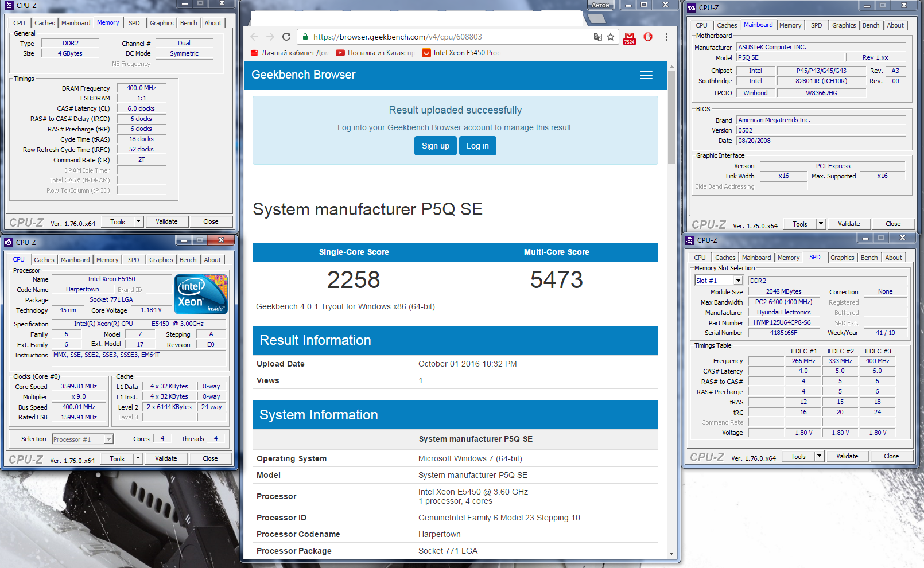Click browser vertical scrollbar thumb
The image size is (924, 568).
point(671,118)
